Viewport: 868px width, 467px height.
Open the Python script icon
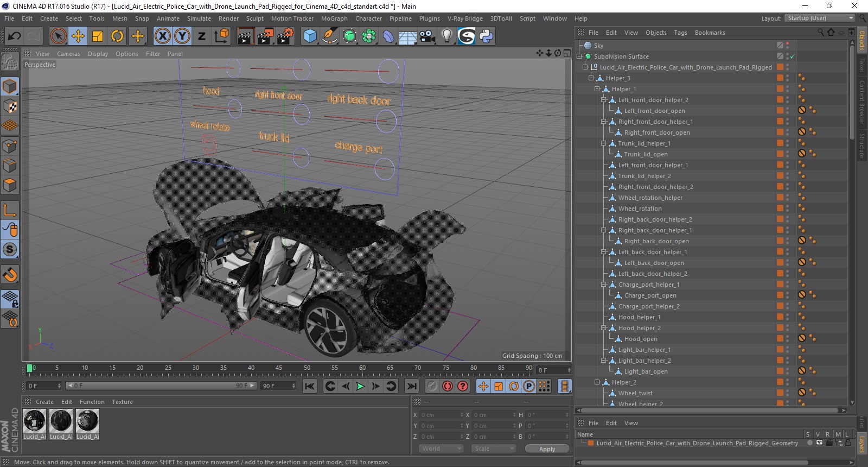coord(486,36)
